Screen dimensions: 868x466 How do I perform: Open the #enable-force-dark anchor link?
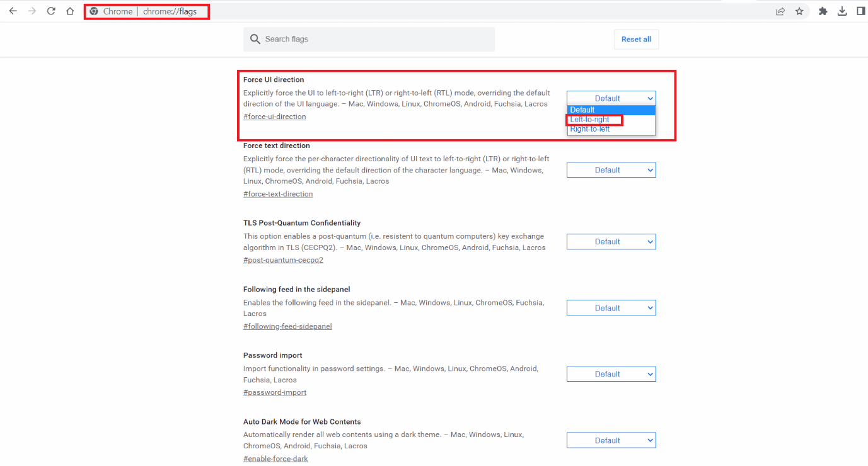point(275,458)
